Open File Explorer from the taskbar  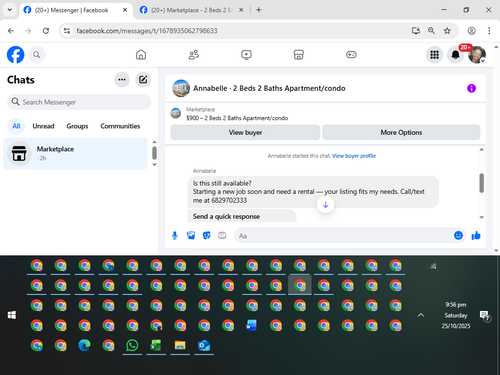pos(180,345)
